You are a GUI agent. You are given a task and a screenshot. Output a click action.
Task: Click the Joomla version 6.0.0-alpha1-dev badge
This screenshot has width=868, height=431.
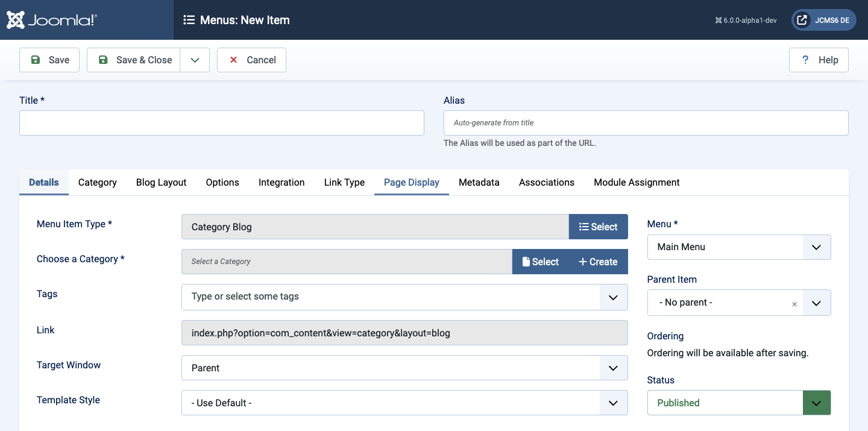click(746, 20)
